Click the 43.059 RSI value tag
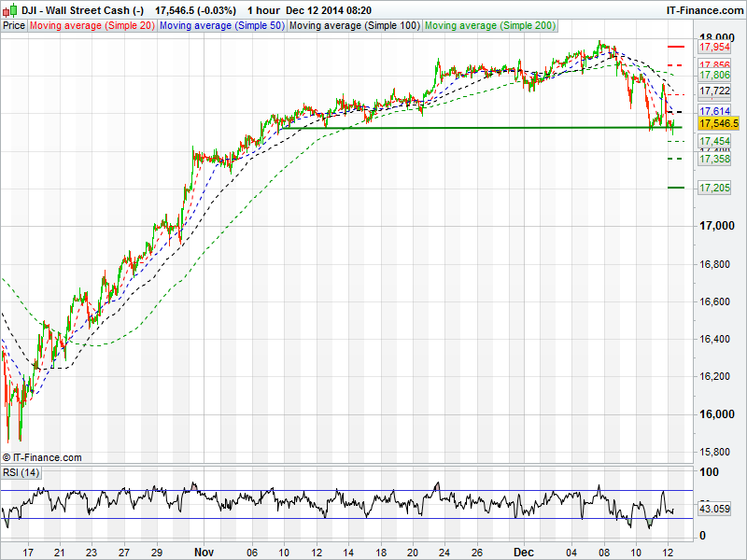The height and width of the screenshot is (560, 747). (x=714, y=510)
